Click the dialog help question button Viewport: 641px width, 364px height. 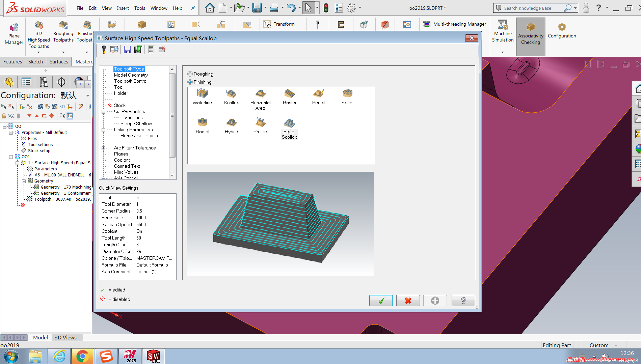463,301
